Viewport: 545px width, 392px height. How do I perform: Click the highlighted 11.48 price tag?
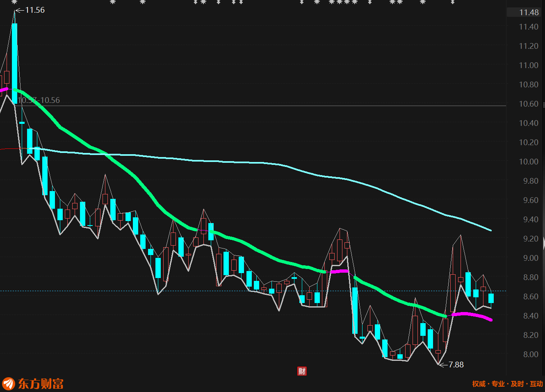tap(523, 12)
